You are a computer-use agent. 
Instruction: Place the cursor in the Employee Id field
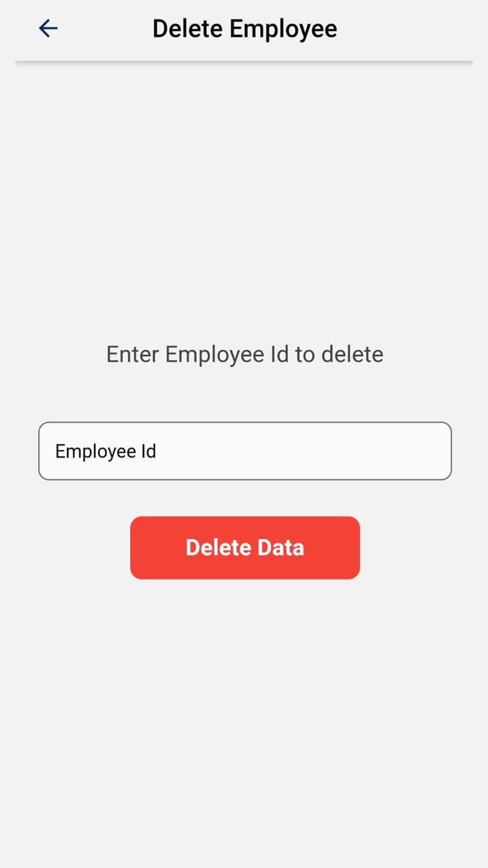245,451
